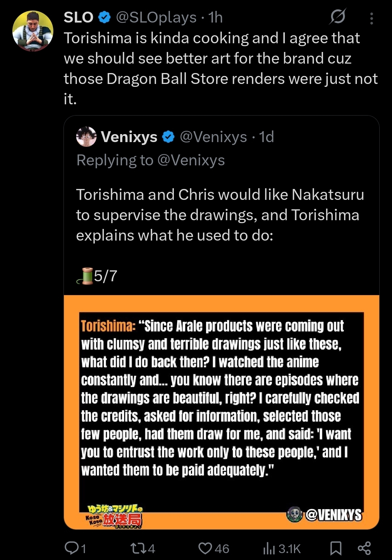Repost this tweet with retweet icon

(138, 548)
